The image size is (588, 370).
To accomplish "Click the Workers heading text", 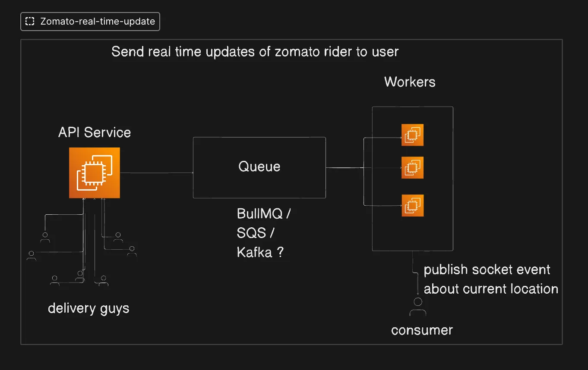I will point(410,82).
